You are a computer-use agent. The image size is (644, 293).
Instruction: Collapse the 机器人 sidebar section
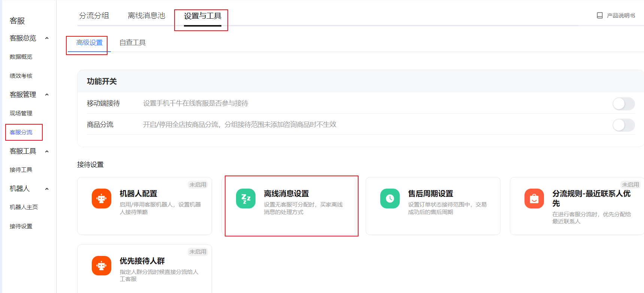tap(47, 189)
